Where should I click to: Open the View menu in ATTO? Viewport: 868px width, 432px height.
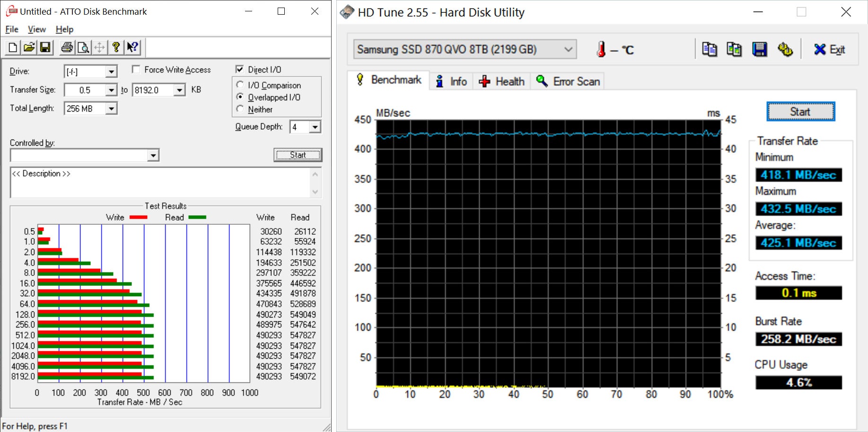pyautogui.click(x=37, y=29)
